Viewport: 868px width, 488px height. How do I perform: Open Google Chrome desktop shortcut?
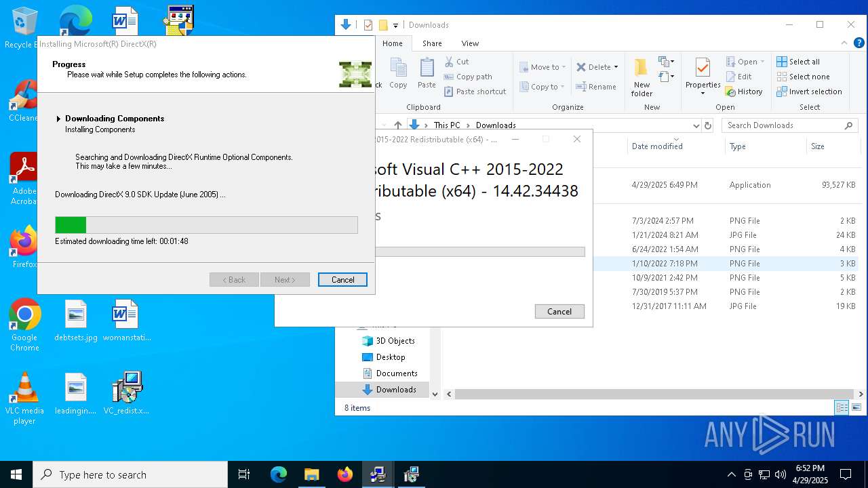click(x=24, y=325)
